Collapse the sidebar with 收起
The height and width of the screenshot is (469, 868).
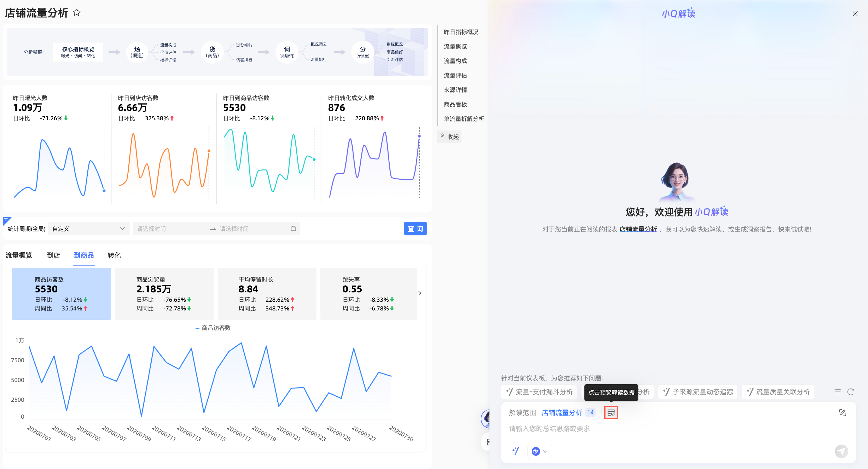(449, 137)
